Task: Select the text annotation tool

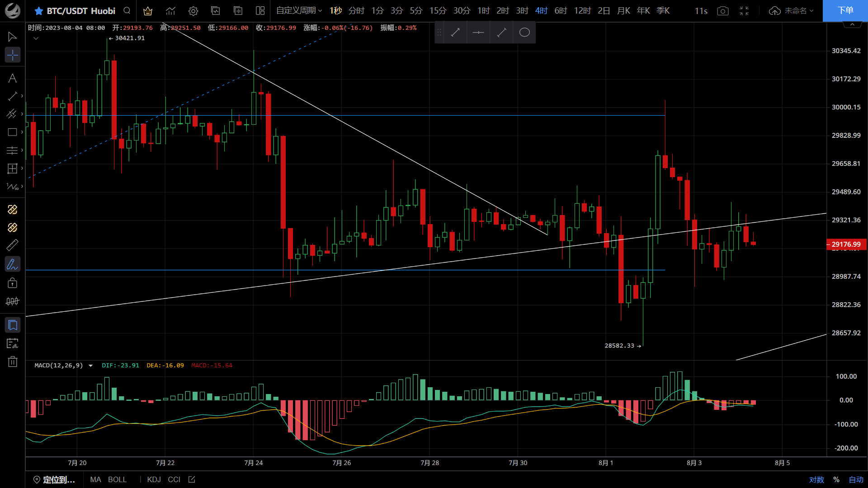Action: [12, 78]
